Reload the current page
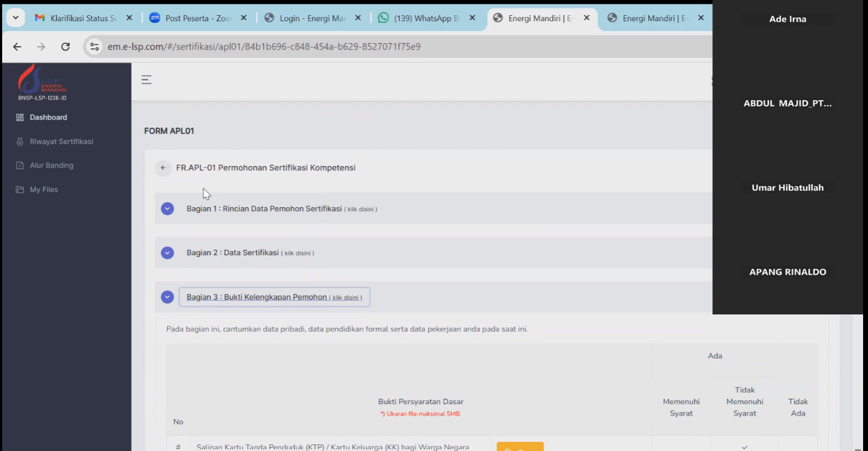This screenshot has width=868, height=451. pos(65,47)
